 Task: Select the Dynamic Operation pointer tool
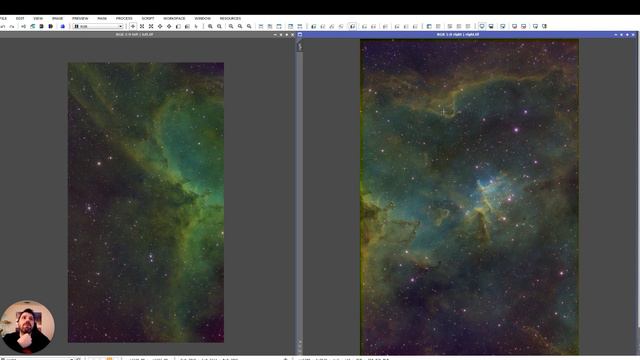tap(196, 27)
